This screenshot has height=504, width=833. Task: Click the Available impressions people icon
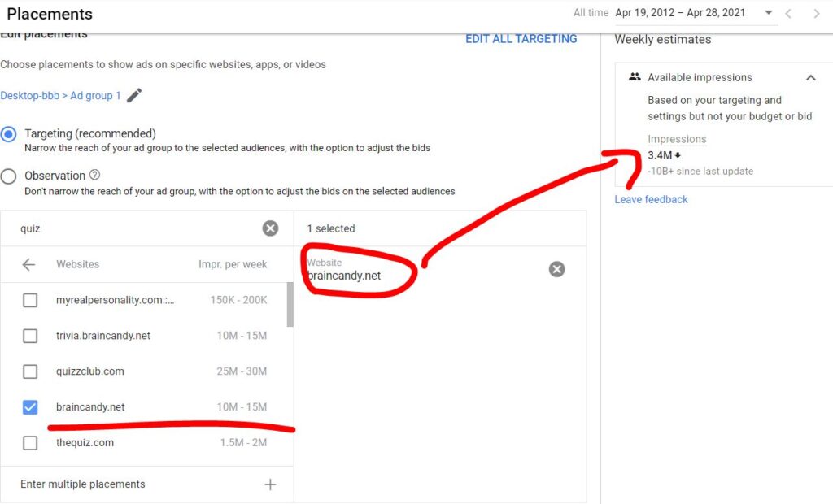point(635,77)
